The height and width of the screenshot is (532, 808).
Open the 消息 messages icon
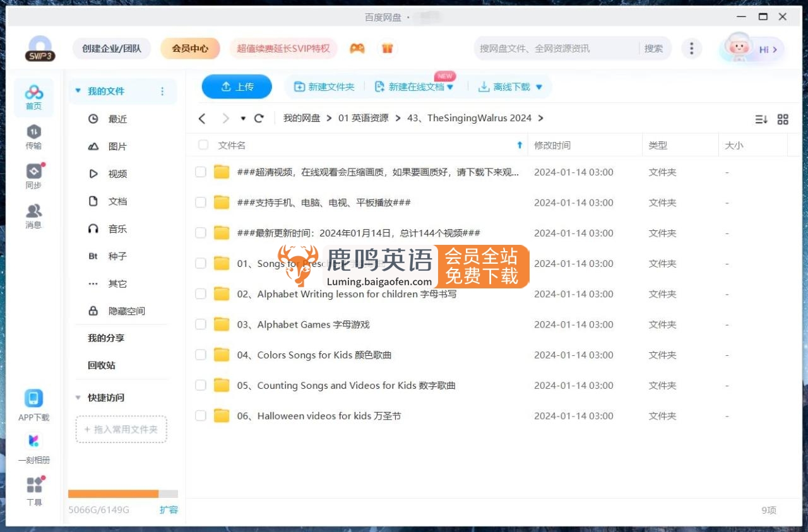click(x=33, y=216)
